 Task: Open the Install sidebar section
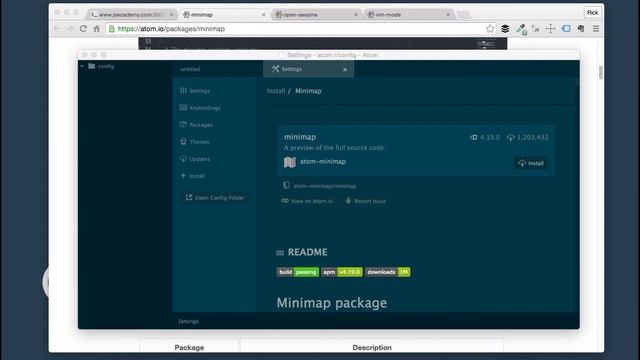(x=193, y=176)
